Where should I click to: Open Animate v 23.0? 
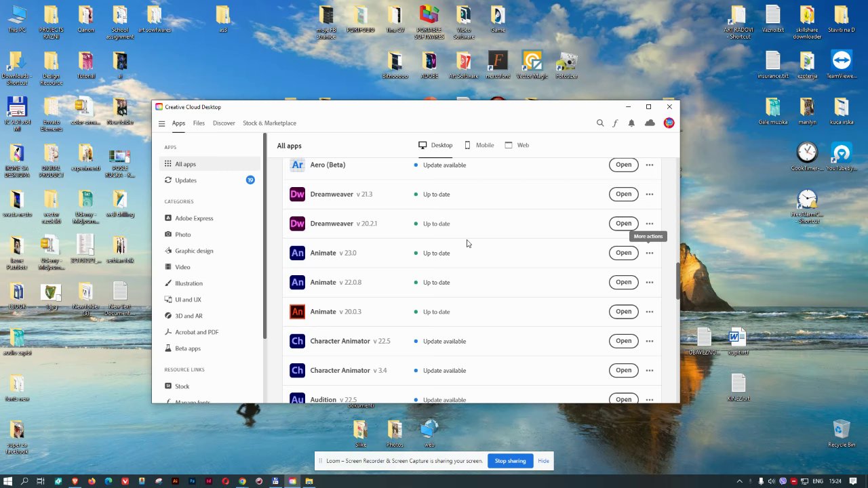623,253
